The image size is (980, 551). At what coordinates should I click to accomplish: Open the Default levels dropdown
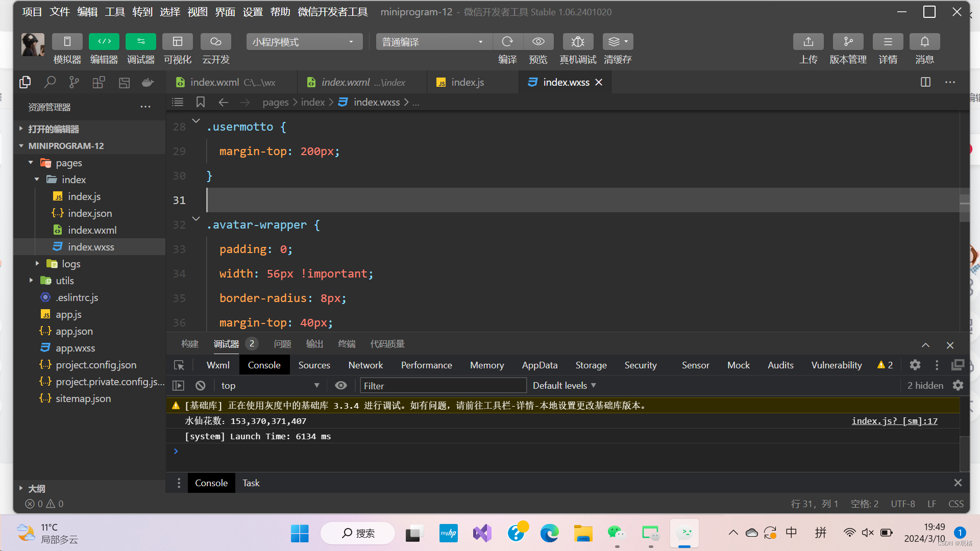(x=565, y=386)
